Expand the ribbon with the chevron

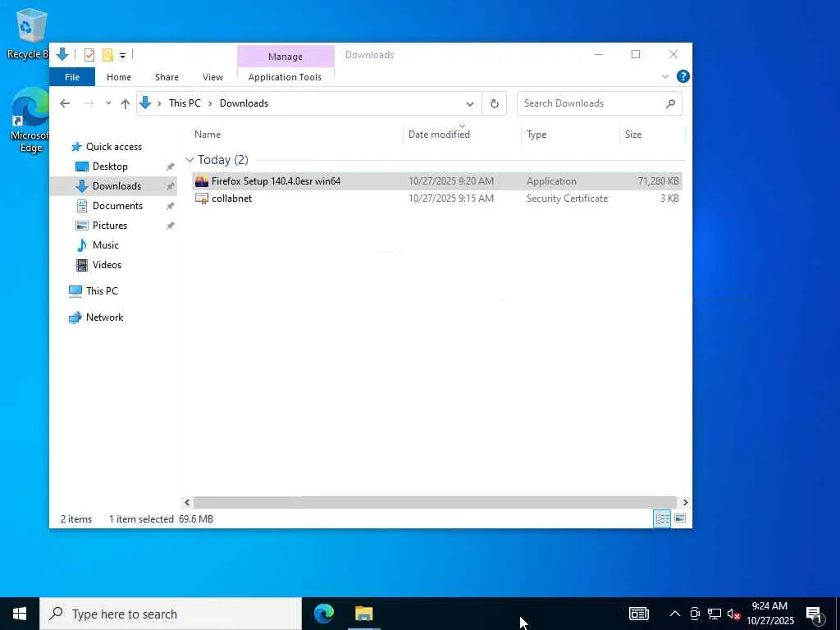[x=665, y=76]
